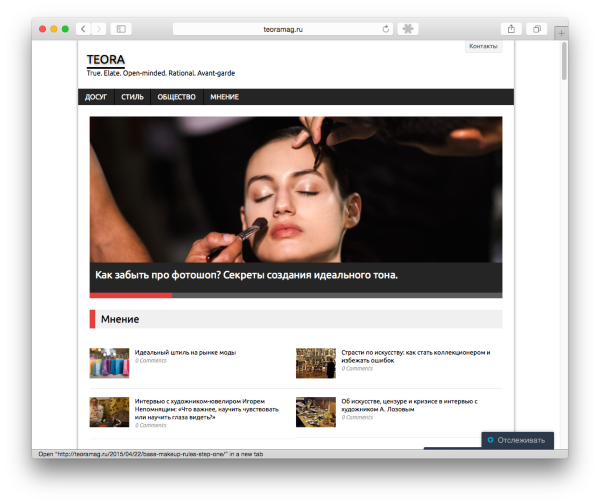Open the МНЕНИЕ menu item
The image size is (600, 504).
(x=224, y=97)
